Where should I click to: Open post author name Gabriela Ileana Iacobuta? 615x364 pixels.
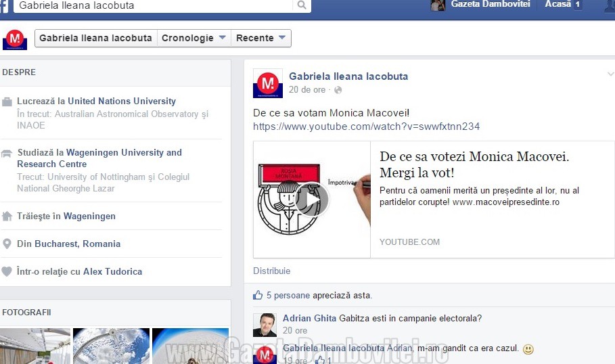point(348,76)
